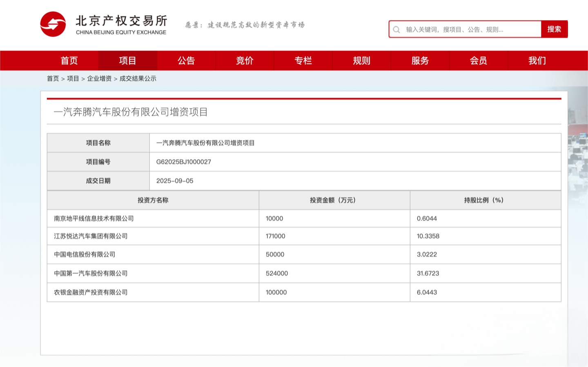Select investor 中国电信股份有限公司
588x367 pixels.
click(x=85, y=255)
